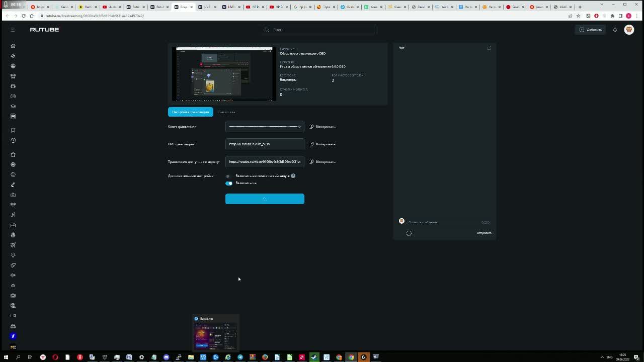
Task: Focus the Rutube search field
Action: (319, 30)
